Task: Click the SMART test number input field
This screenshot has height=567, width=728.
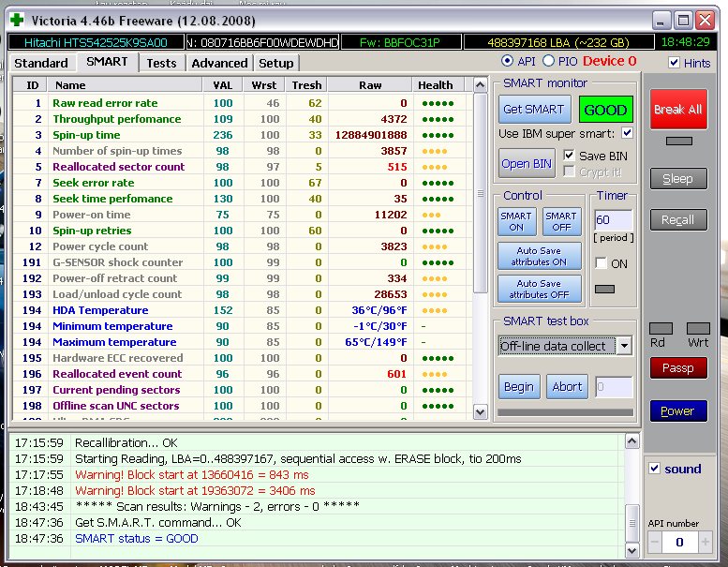Action: 614,386
